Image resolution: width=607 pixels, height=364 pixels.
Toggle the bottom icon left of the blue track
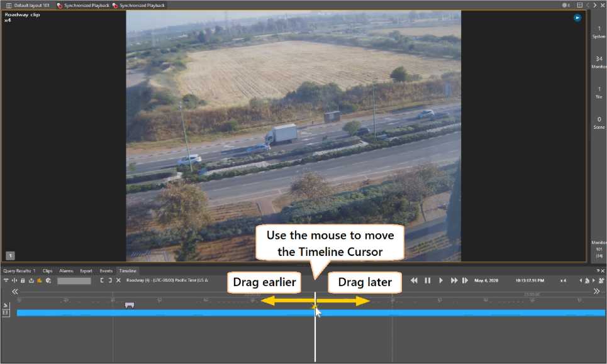pos(6,312)
